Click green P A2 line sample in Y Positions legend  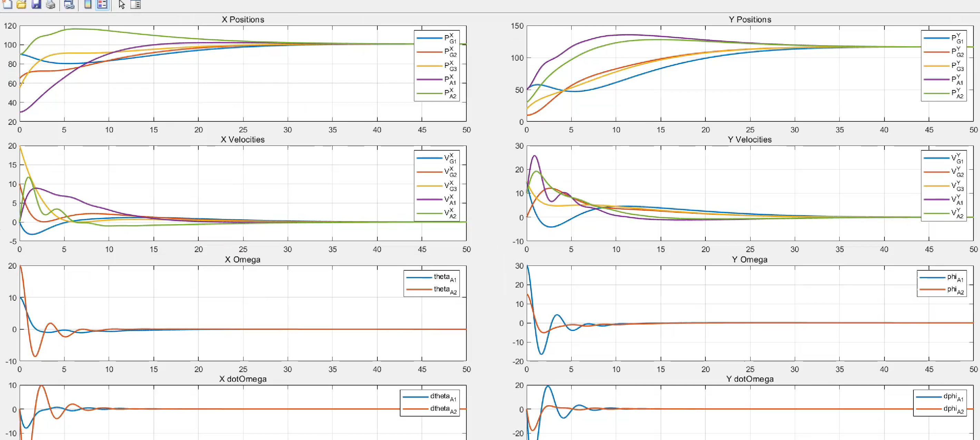pos(936,93)
